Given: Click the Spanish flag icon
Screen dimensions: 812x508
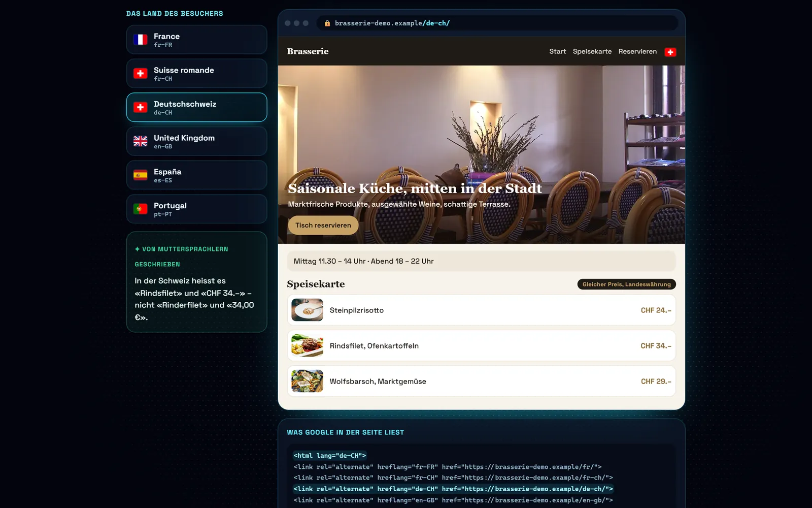Looking at the screenshot, I should point(141,175).
